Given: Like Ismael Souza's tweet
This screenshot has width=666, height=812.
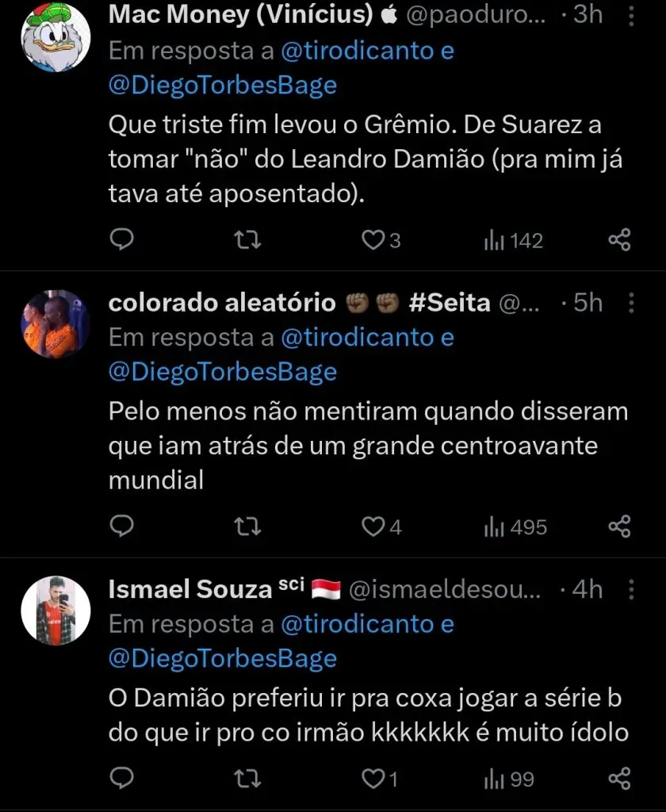Looking at the screenshot, I should [x=373, y=779].
